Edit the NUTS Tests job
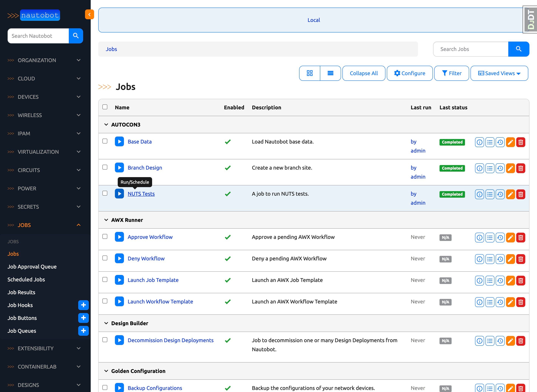537x392 pixels. [x=510, y=194]
